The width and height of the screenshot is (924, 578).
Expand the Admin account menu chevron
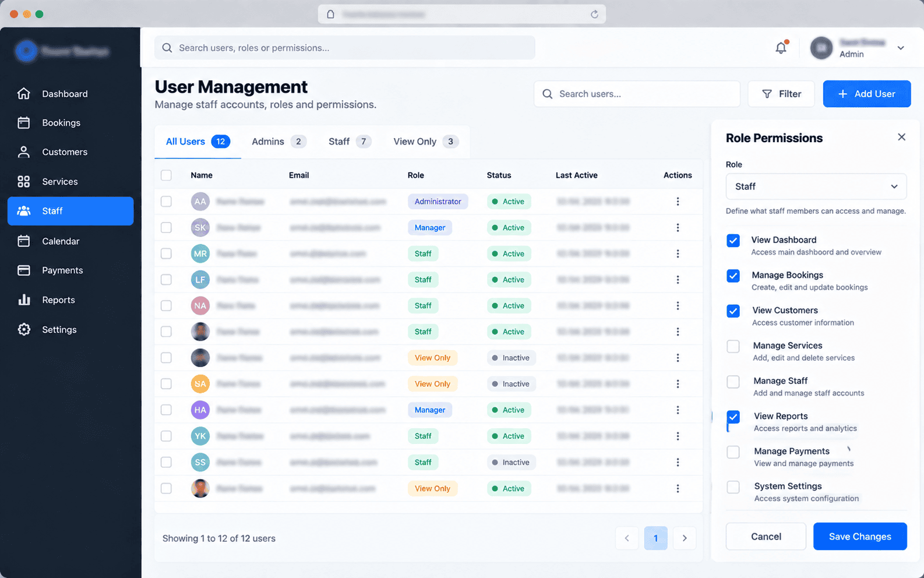pos(901,48)
